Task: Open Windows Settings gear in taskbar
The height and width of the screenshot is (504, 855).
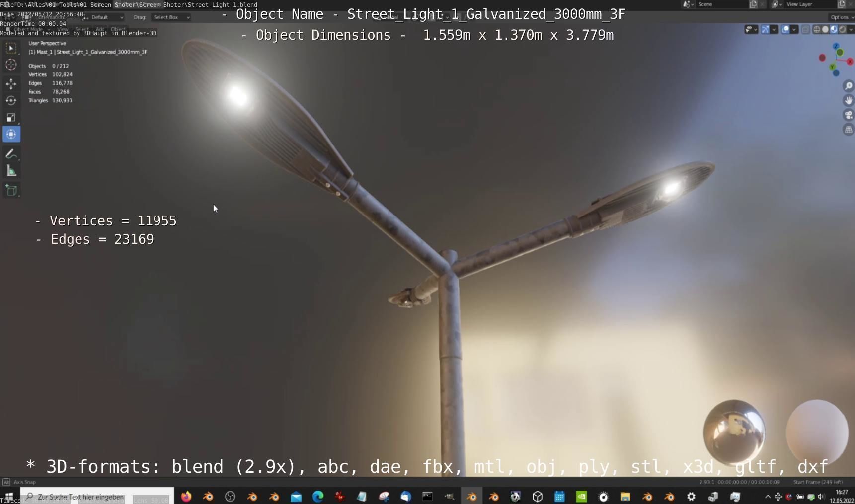Action: click(691, 497)
